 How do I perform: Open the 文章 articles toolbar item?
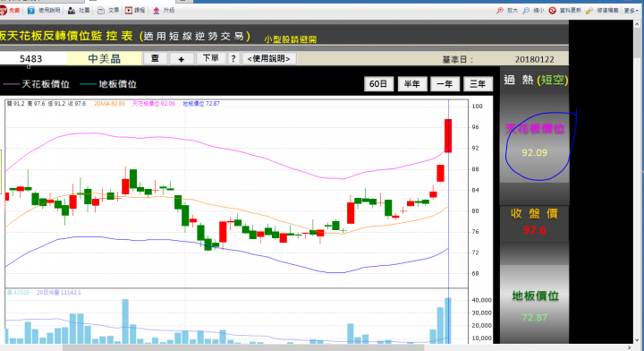point(108,10)
